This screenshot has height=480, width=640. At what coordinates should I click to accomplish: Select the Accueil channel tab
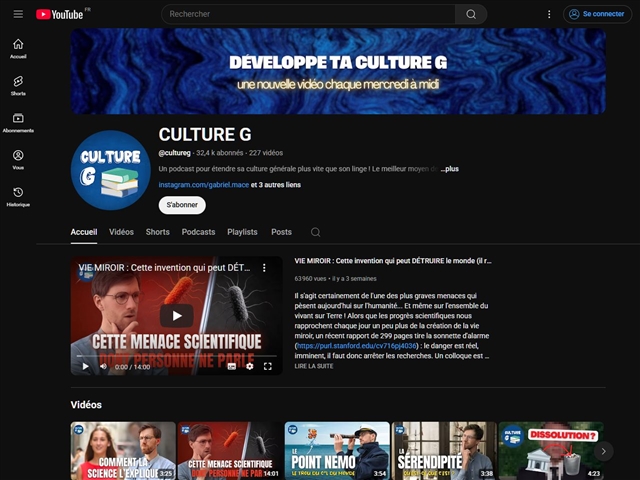coord(84,232)
